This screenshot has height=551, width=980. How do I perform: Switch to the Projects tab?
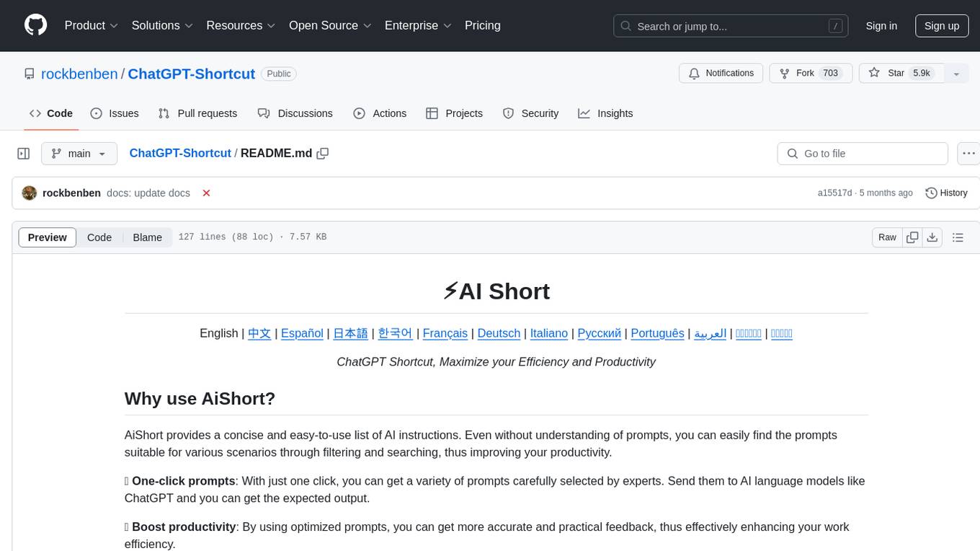point(455,113)
